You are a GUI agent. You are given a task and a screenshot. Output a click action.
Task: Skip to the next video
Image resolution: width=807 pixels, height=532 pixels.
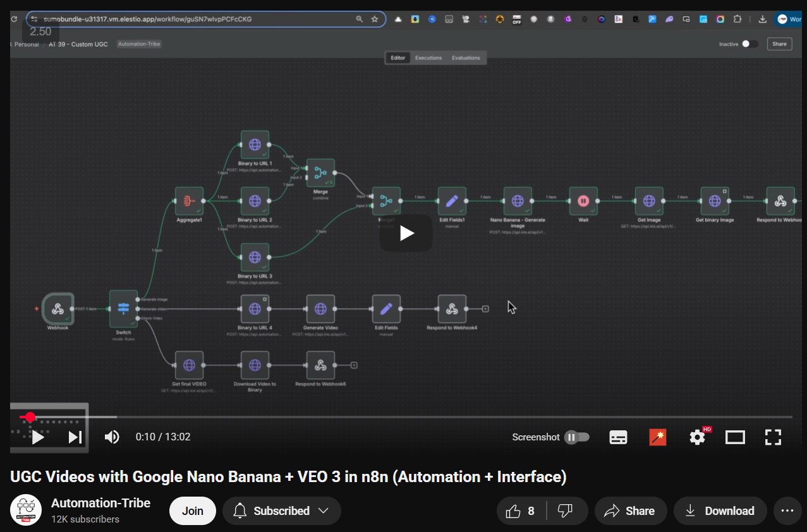[75, 437]
